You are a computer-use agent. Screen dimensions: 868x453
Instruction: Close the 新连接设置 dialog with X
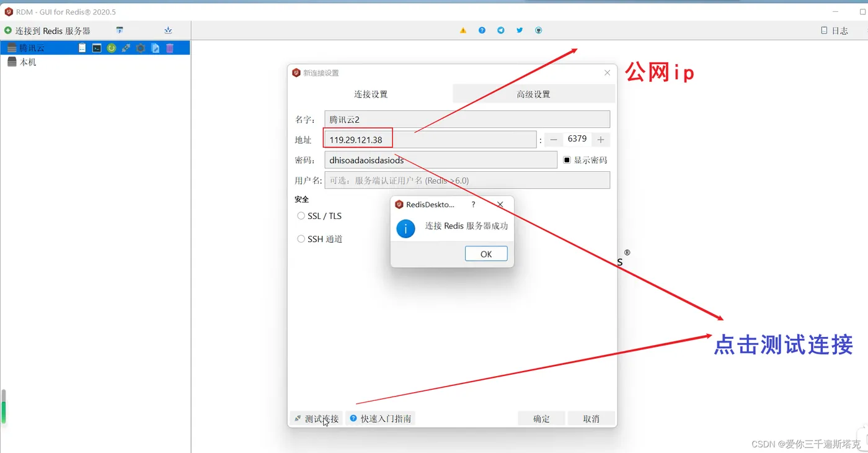pos(607,73)
